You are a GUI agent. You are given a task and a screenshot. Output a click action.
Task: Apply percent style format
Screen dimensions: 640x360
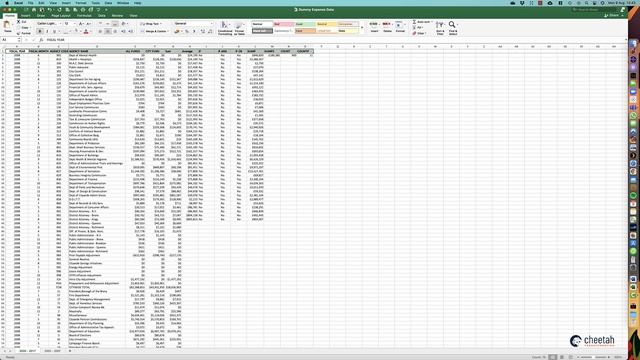pyautogui.click(x=187, y=31)
